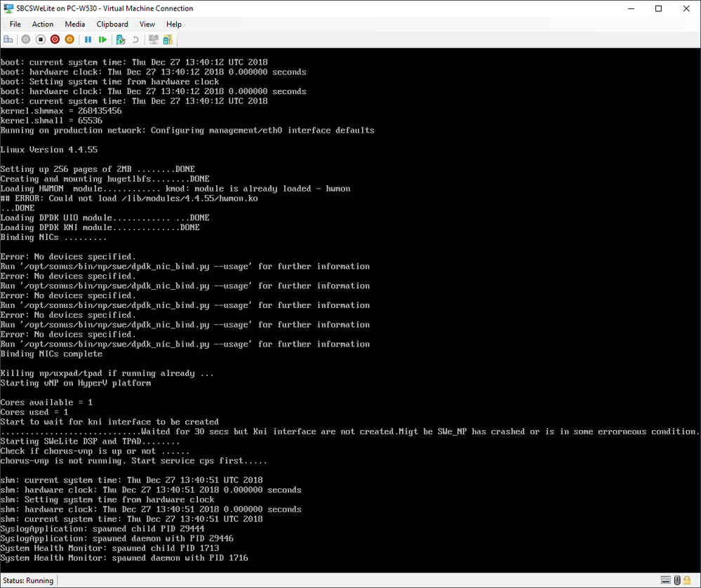Send Ctrl+Alt+Delete to the virtual machine
The height and width of the screenshot is (588, 701).
tap(7, 39)
